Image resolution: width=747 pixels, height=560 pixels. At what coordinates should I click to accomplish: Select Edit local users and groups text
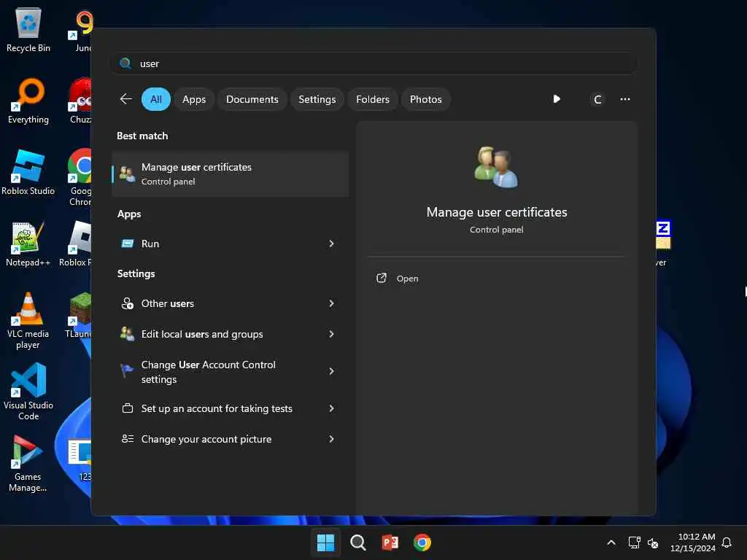coord(202,334)
